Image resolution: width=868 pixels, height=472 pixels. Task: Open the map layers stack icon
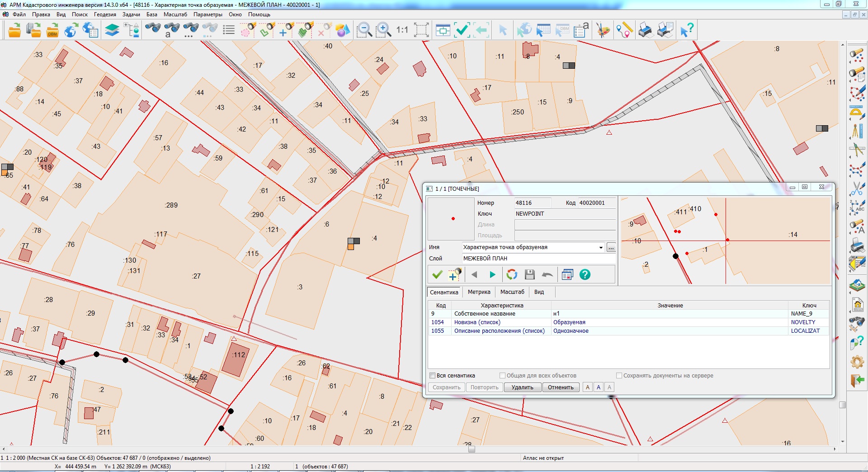(112, 30)
